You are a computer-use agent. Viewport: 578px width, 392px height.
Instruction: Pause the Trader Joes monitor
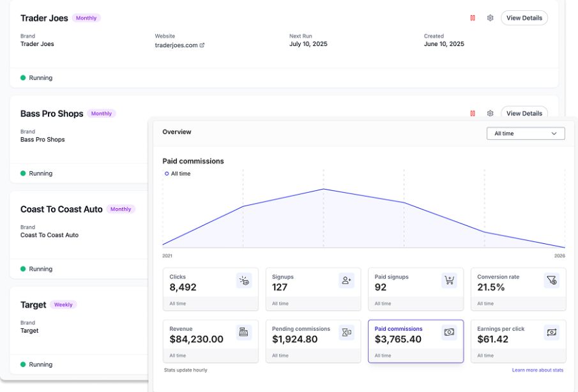coord(473,18)
